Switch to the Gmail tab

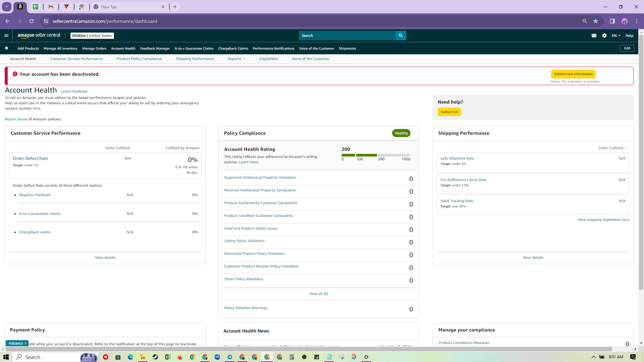[51, 7]
